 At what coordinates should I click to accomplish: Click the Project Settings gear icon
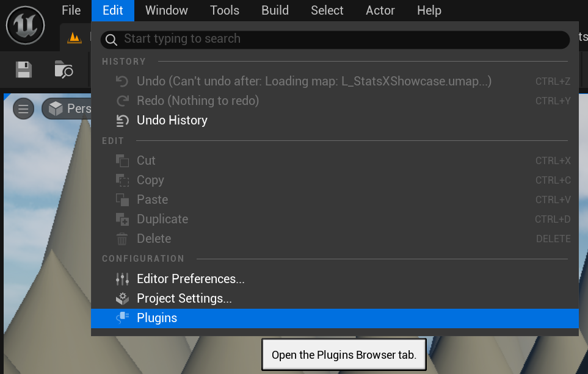click(122, 298)
